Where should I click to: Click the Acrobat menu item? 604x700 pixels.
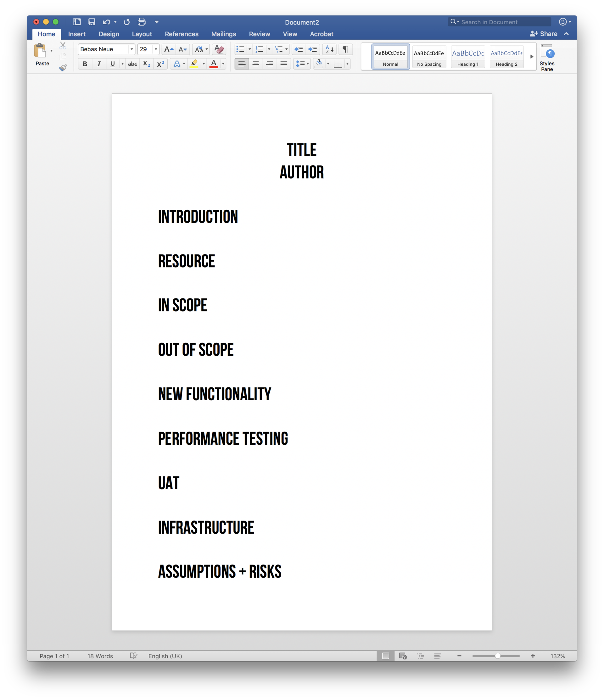(322, 35)
